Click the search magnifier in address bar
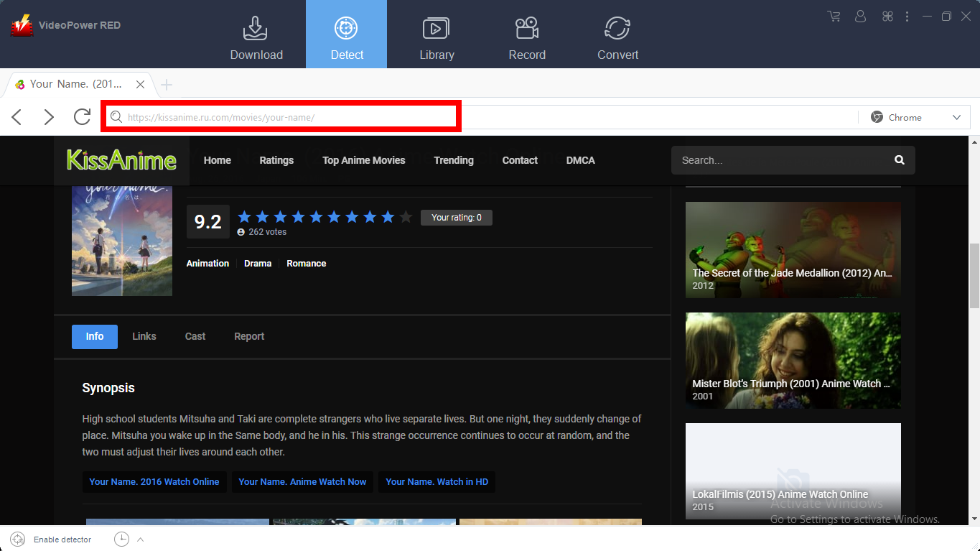 pyautogui.click(x=115, y=118)
